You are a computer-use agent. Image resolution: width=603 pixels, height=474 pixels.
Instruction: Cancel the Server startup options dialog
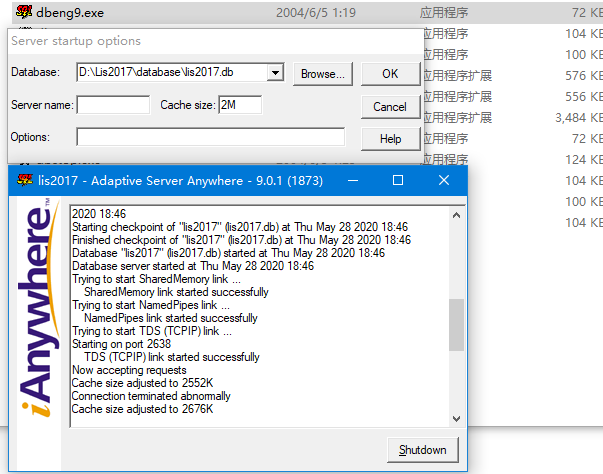click(x=390, y=107)
